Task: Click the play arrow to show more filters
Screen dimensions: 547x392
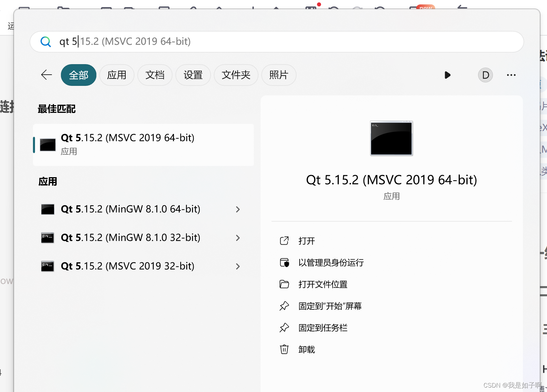Action: pyautogui.click(x=447, y=75)
